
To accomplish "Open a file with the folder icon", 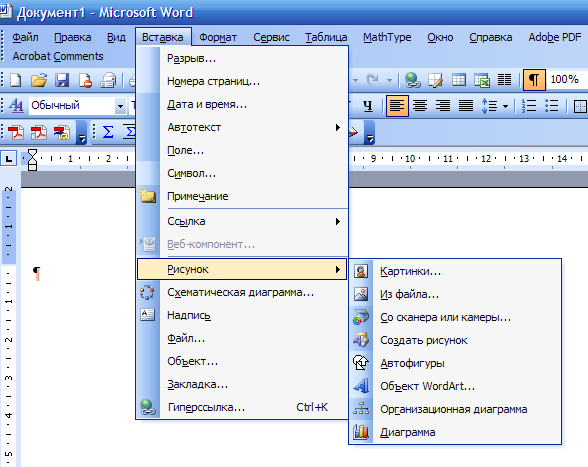I will point(39,80).
